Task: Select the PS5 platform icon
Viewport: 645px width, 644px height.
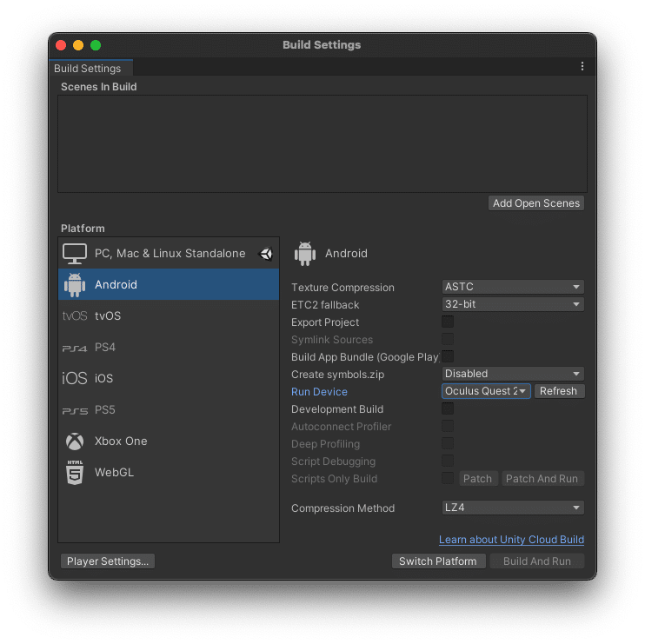Action: (75, 410)
